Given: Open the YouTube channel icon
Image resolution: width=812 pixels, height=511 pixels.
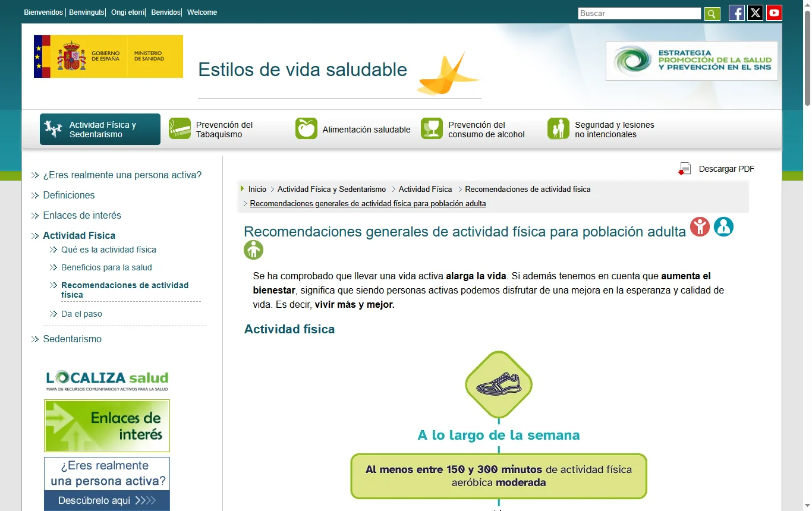Looking at the screenshot, I should tap(774, 13).
